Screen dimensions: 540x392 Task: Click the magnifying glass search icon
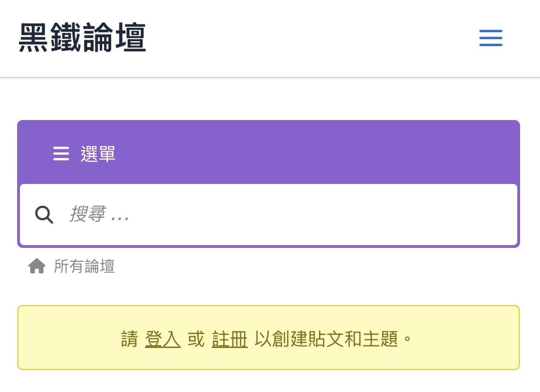coord(44,215)
